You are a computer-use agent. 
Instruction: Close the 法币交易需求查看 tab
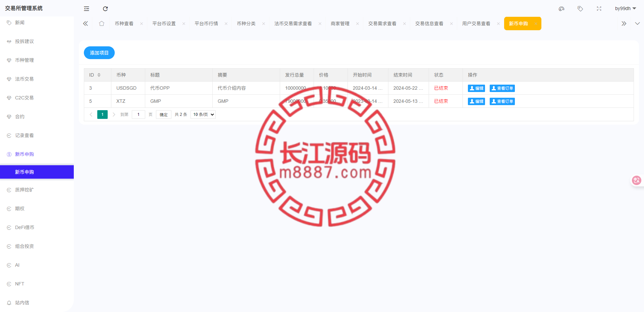(320, 24)
